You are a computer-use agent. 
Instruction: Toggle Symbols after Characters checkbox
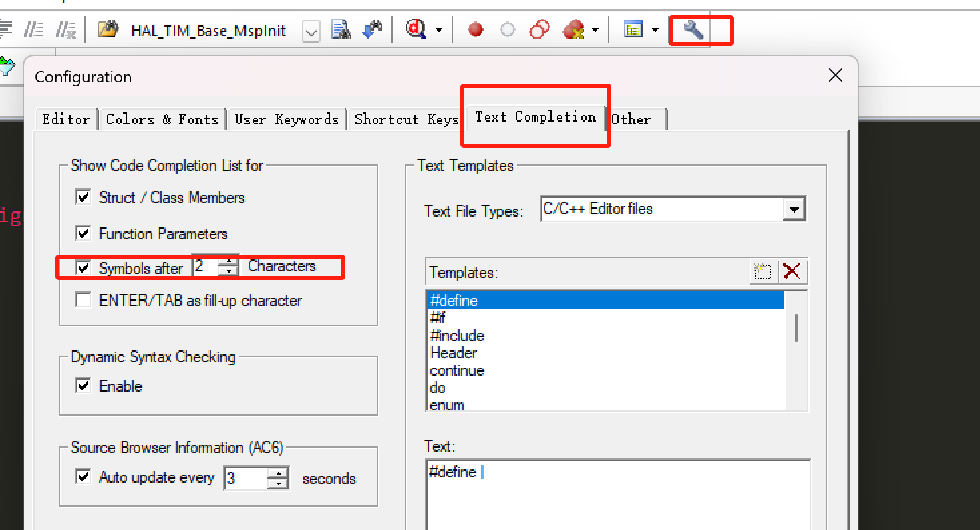pos(84,268)
